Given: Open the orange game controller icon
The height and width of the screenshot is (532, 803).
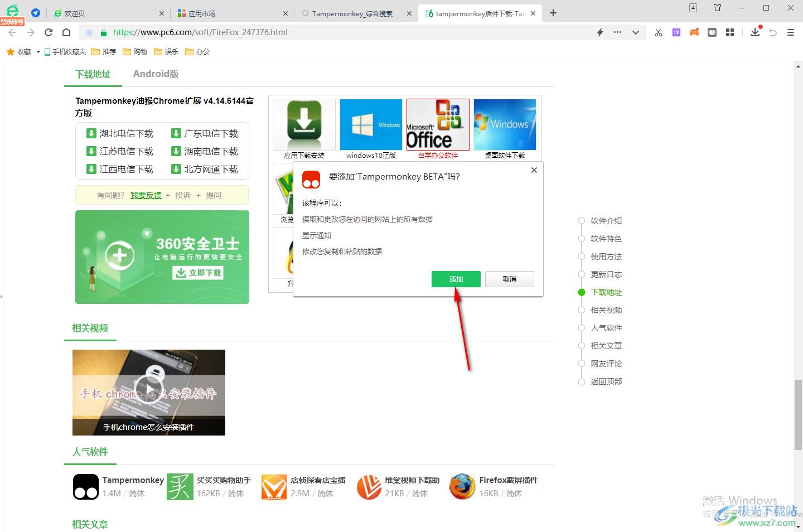Looking at the screenshot, I should [x=694, y=32].
